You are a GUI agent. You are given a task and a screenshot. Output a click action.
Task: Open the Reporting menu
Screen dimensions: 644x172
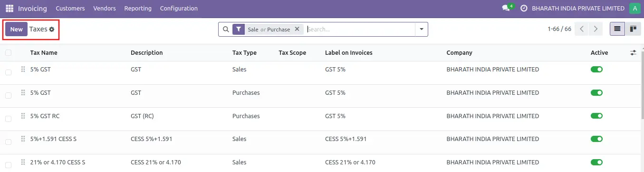coord(138,9)
